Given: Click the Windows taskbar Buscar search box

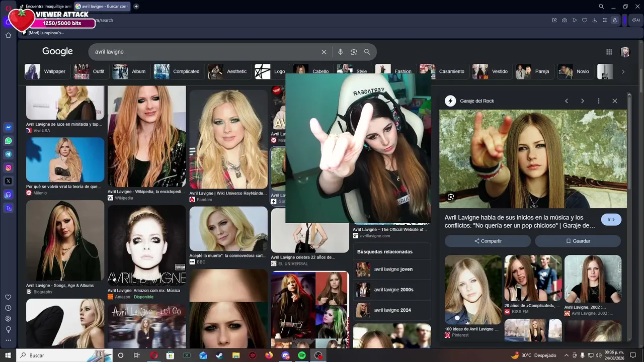Looking at the screenshot, I should click(64, 355).
